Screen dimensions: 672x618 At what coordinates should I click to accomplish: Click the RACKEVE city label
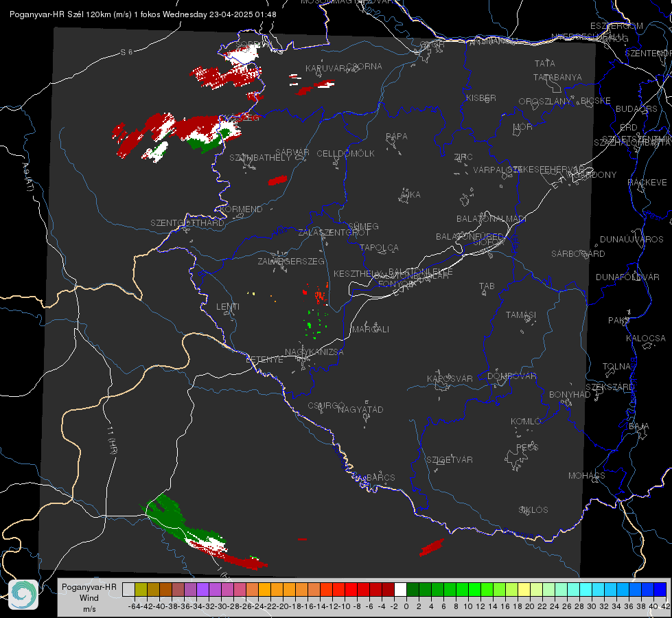tap(647, 183)
